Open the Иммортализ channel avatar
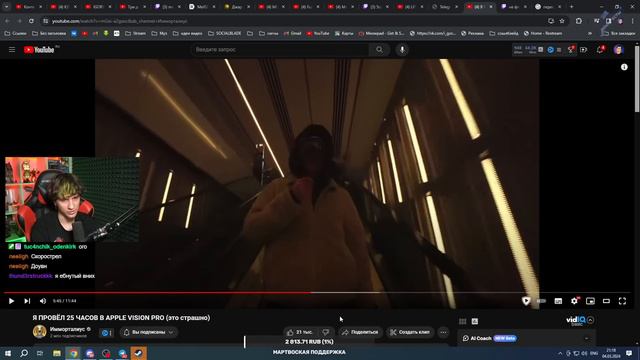The height and width of the screenshot is (360, 640). coord(40,331)
